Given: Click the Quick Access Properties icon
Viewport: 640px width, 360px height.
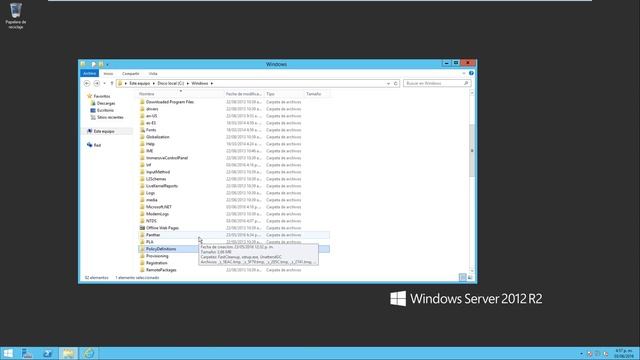Looking at the screenshot, I should coord(93,64).
